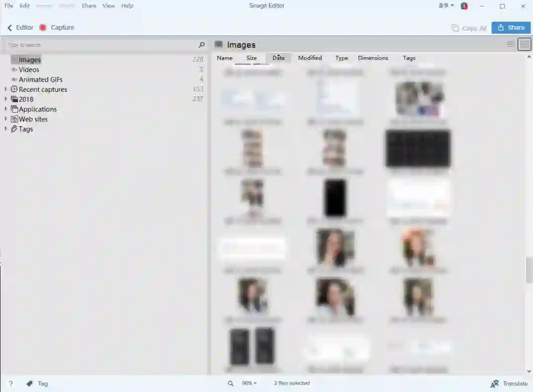Open the View menu

point(109,6)
